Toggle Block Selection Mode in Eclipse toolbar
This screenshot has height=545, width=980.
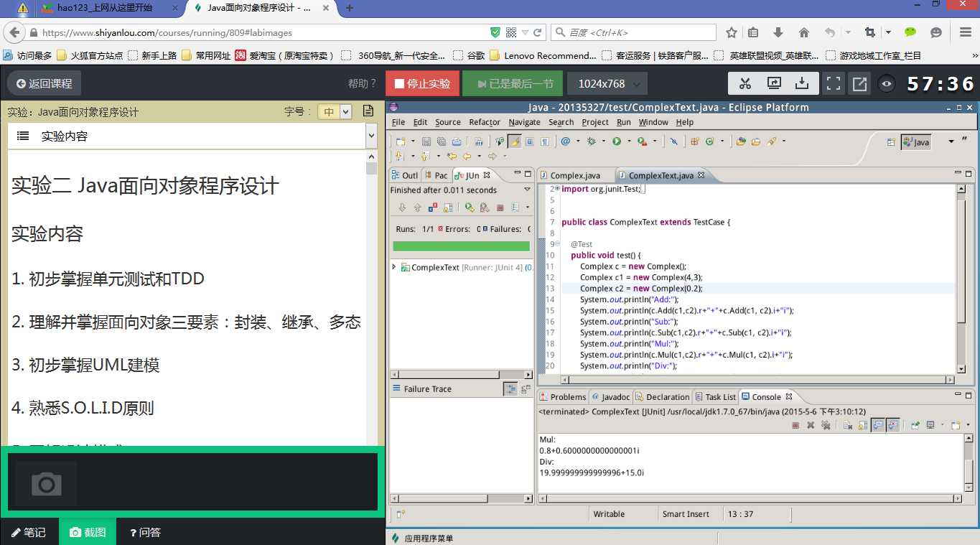tap(530, 141)
